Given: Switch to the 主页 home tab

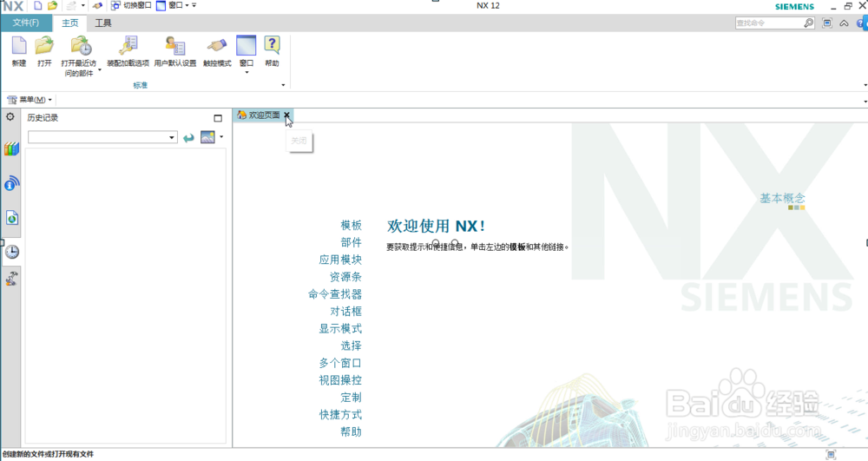Looking at the screenshot, I should coord(69,23).
